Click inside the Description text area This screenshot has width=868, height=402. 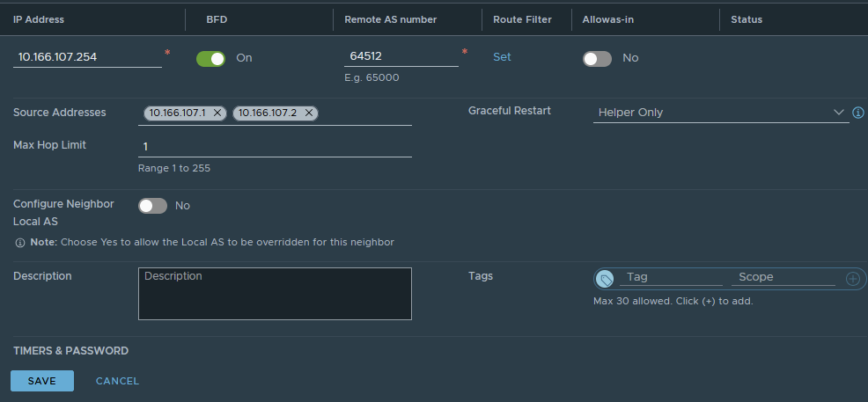coord(275,295)
